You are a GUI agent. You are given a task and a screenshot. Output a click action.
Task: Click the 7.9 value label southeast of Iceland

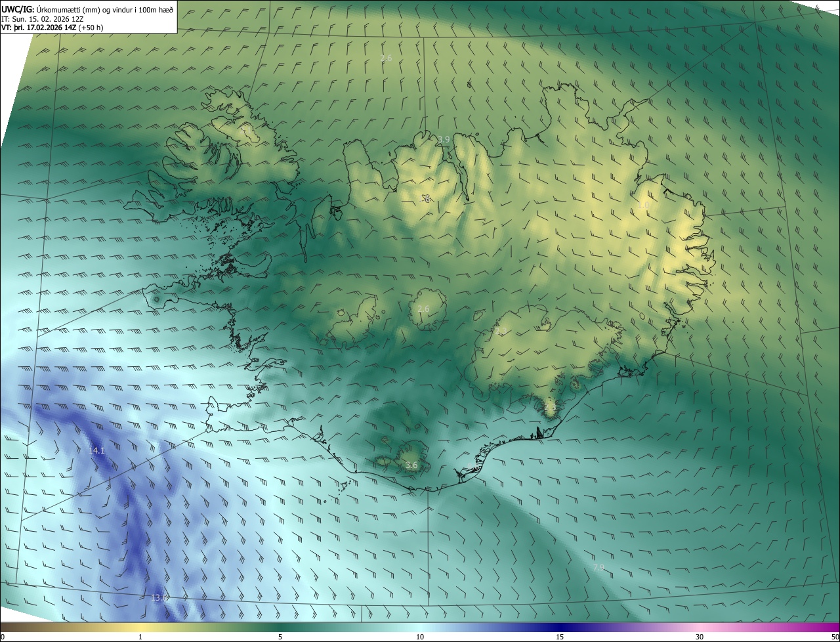pos(598,567)
